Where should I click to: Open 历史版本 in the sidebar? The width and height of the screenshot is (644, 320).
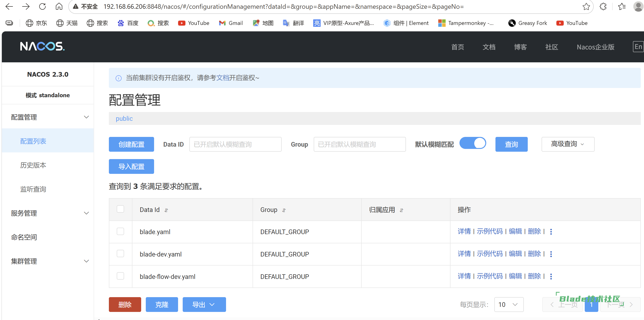[x=33, y=165]
